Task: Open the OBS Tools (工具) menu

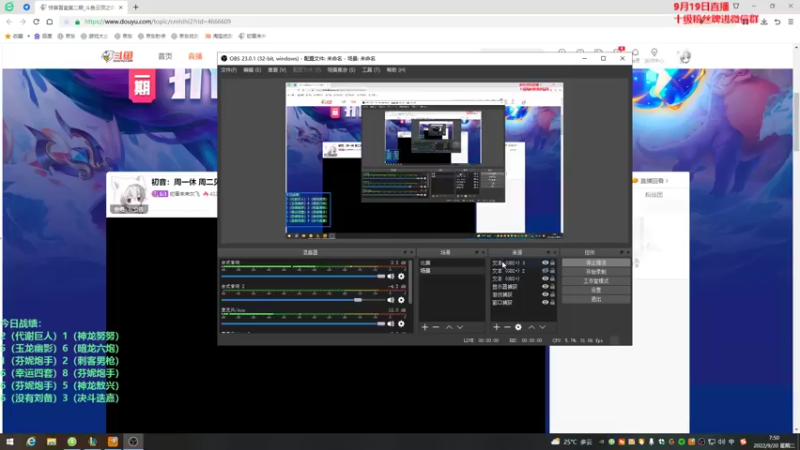Action: 371,70
